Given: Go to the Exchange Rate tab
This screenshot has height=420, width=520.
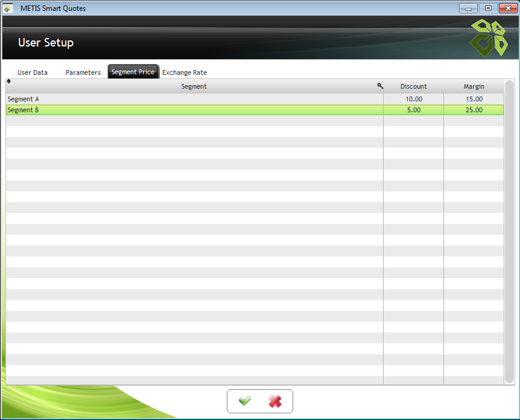Looking at the screenshot, I should click(x=185, y=72).
